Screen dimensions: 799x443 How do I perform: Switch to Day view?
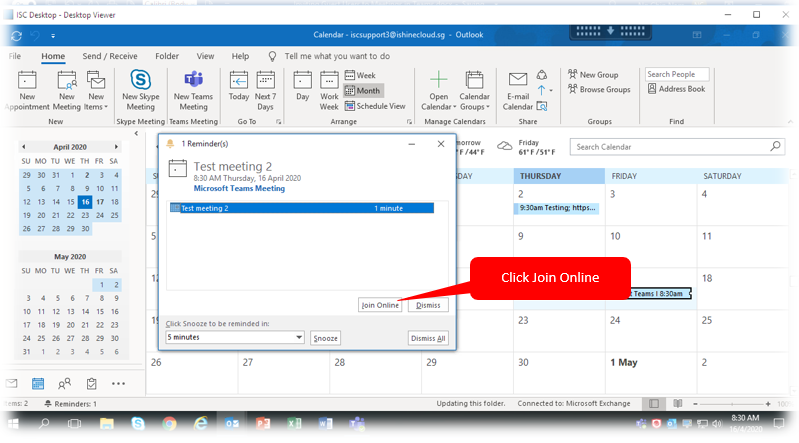pos(302,88)
